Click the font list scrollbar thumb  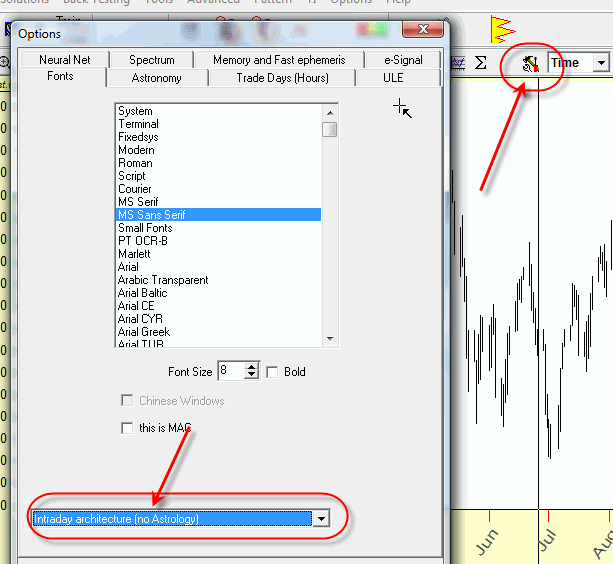click(x=329, y=129)
